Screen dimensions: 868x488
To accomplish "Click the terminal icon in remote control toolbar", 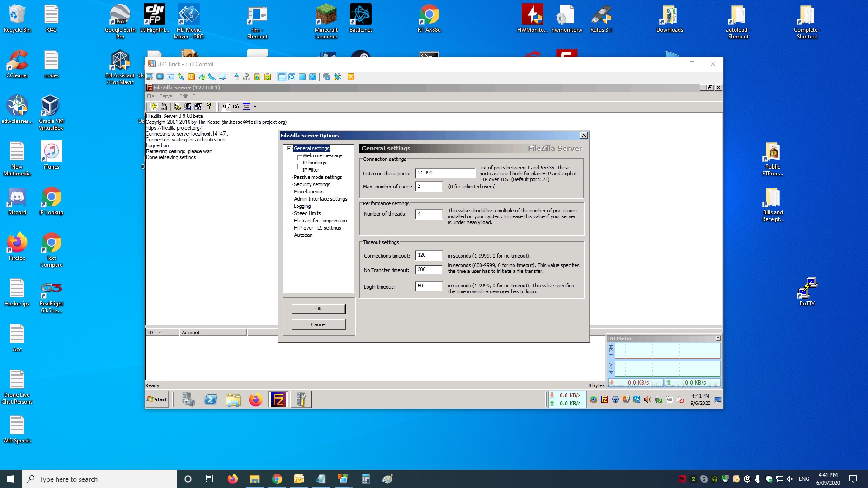I will [170, 77].
